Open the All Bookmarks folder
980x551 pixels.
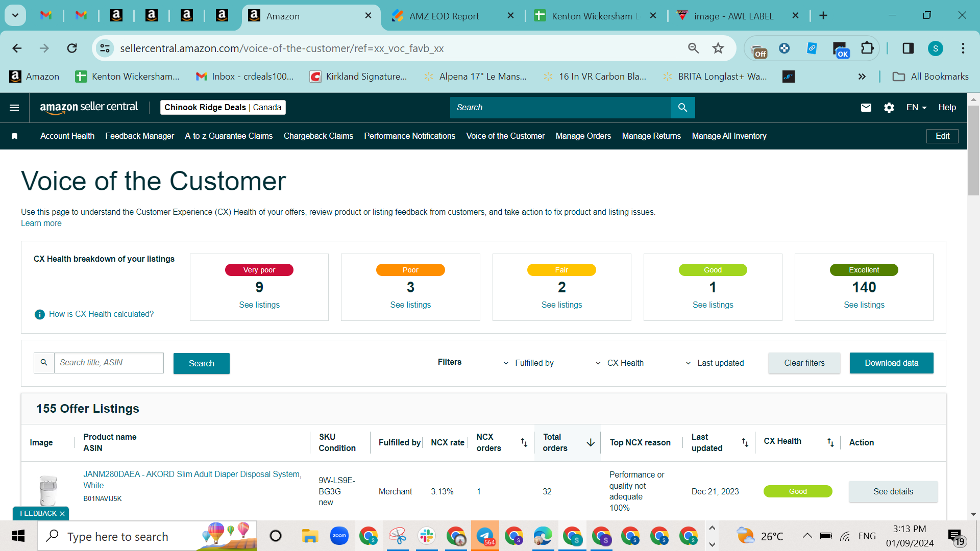[x=930, y=77]
